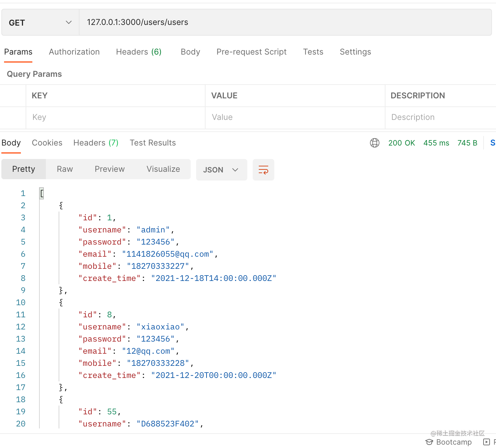Screen dimensions: 496x448
Task: Click the Bootcamp graduation cap icon
Action: (x=429, y=442)
